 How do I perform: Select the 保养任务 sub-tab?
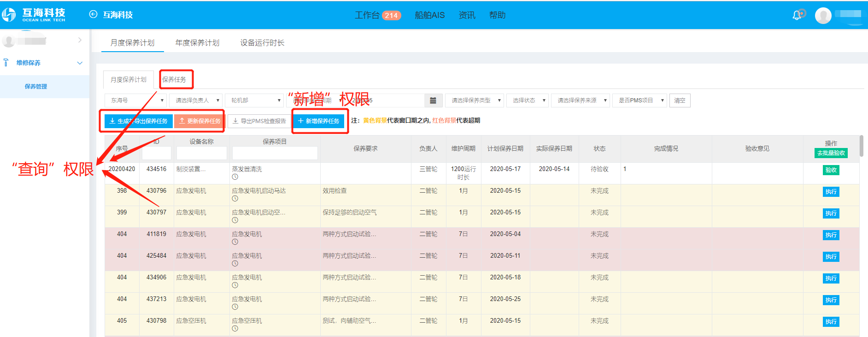point(174,80)
